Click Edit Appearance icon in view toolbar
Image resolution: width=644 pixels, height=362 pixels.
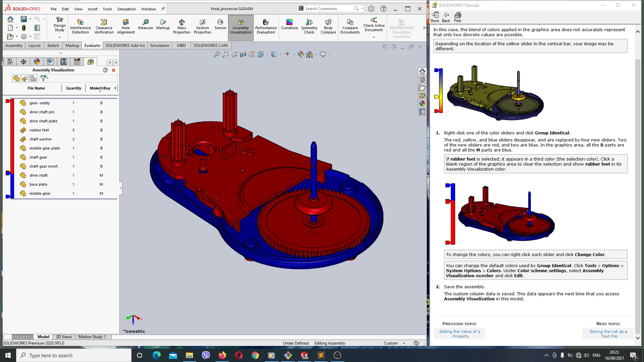(x=301, y=54)
